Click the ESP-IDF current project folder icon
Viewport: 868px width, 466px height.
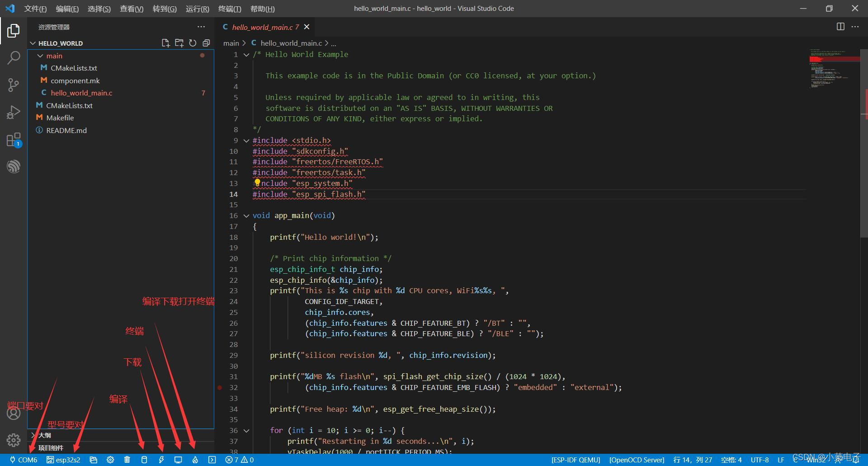click(94, 460)
